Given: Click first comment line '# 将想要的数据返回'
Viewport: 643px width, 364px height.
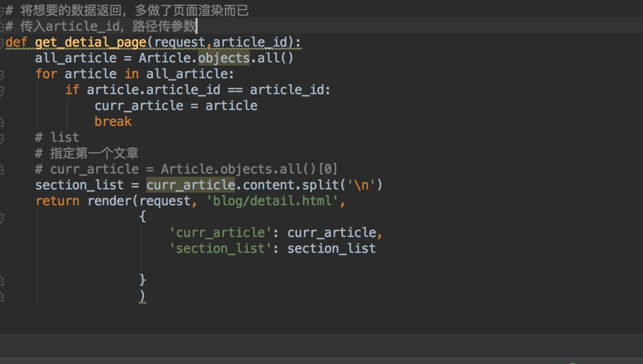Looking at the screenshot, I should pos(127,10).
